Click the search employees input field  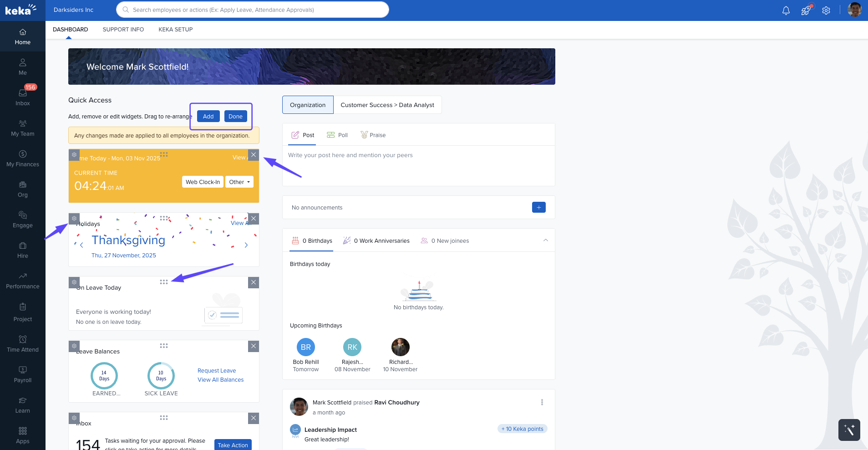(253, 10)
